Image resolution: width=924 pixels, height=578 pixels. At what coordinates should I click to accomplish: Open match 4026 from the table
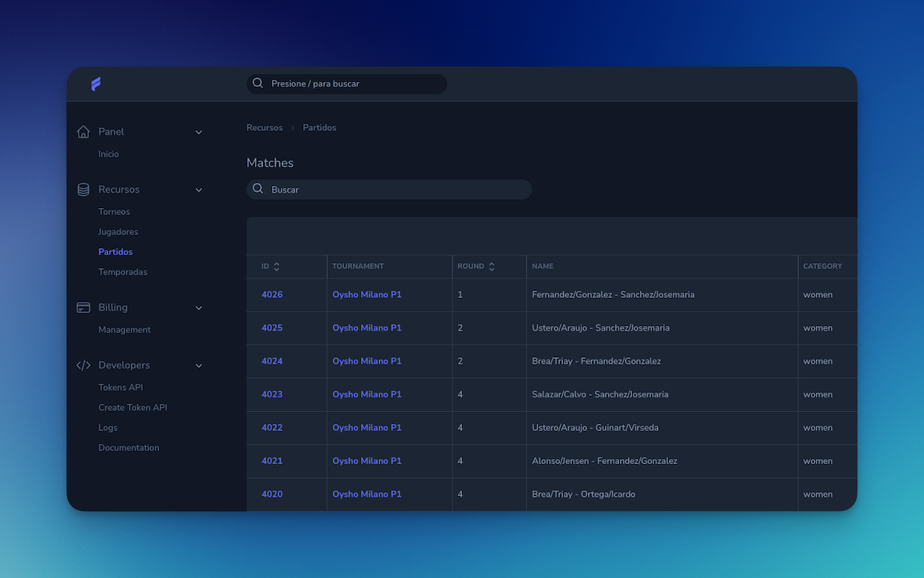click(x=272, y=294)
